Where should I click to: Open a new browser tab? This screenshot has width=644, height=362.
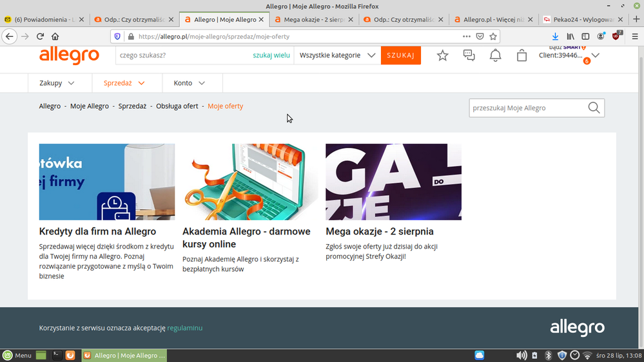coord(636,19)
